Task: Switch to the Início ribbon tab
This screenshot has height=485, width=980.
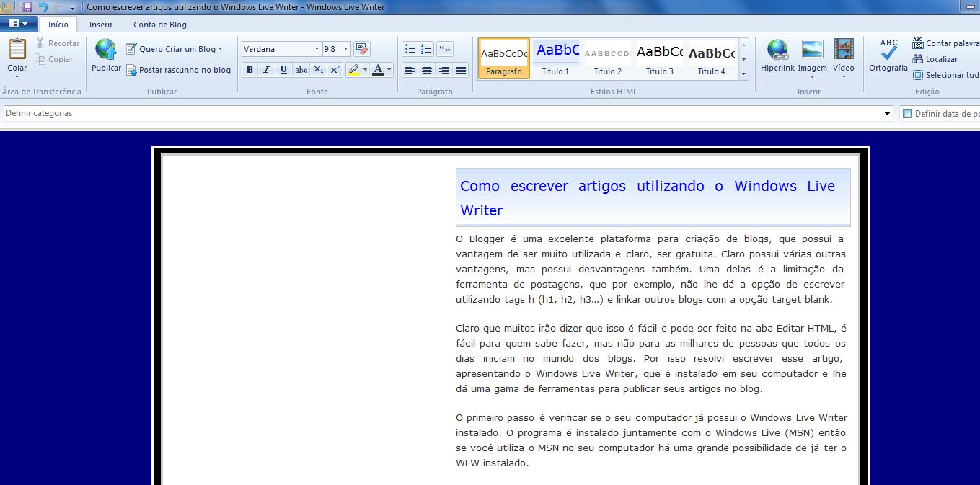Action: pos(58,25)
